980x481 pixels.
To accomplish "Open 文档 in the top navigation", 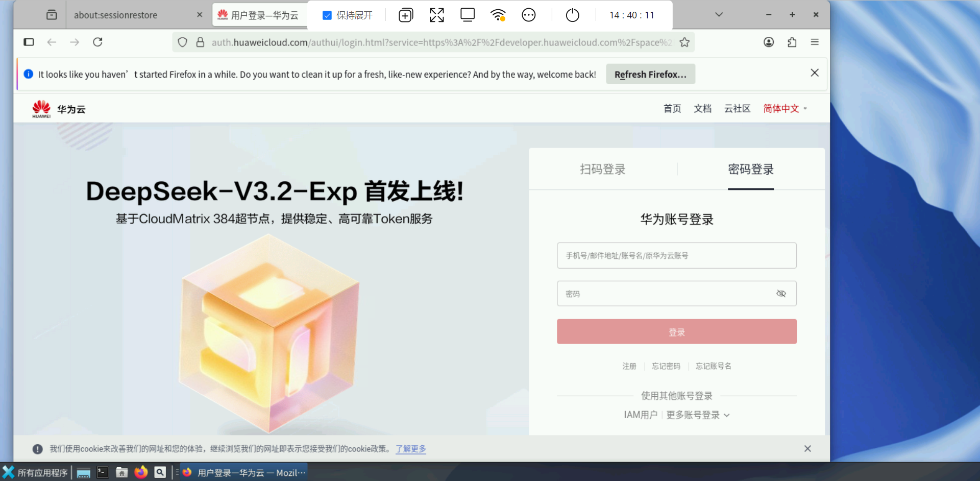I will point(702,108).
